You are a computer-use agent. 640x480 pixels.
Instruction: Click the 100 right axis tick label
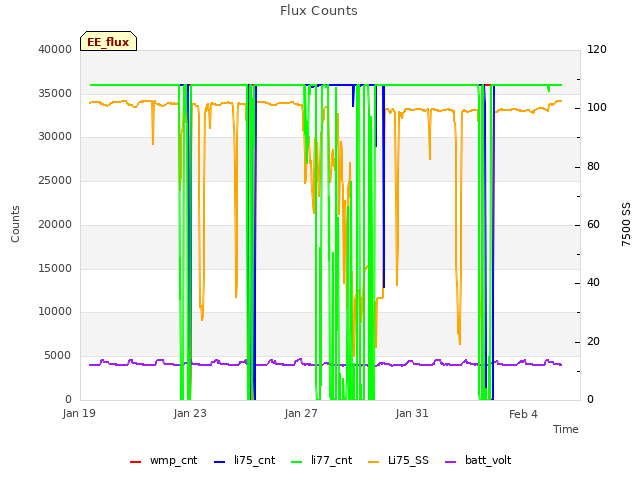click(x=597, y=108)
